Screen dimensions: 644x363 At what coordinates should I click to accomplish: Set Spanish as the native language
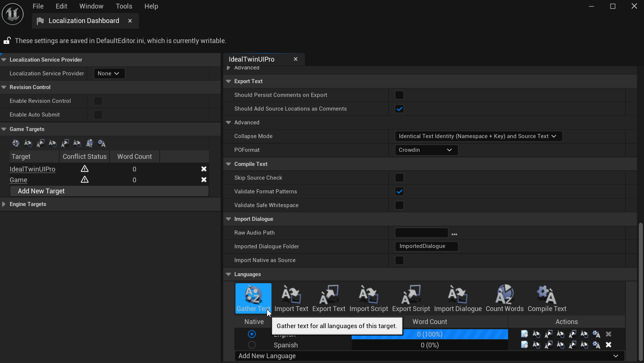252,345
